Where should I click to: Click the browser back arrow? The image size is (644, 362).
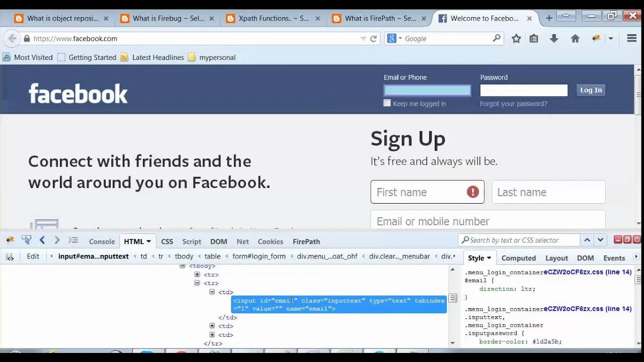tap(12, 39)
